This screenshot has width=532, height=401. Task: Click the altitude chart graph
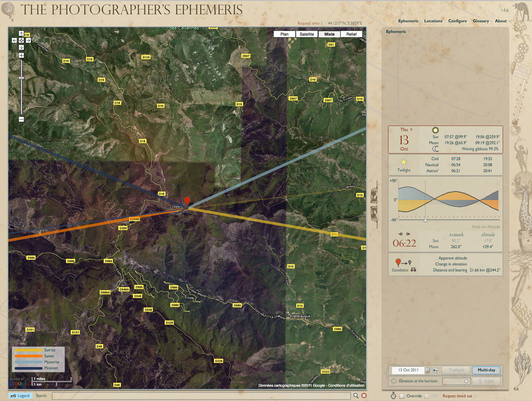449,199
